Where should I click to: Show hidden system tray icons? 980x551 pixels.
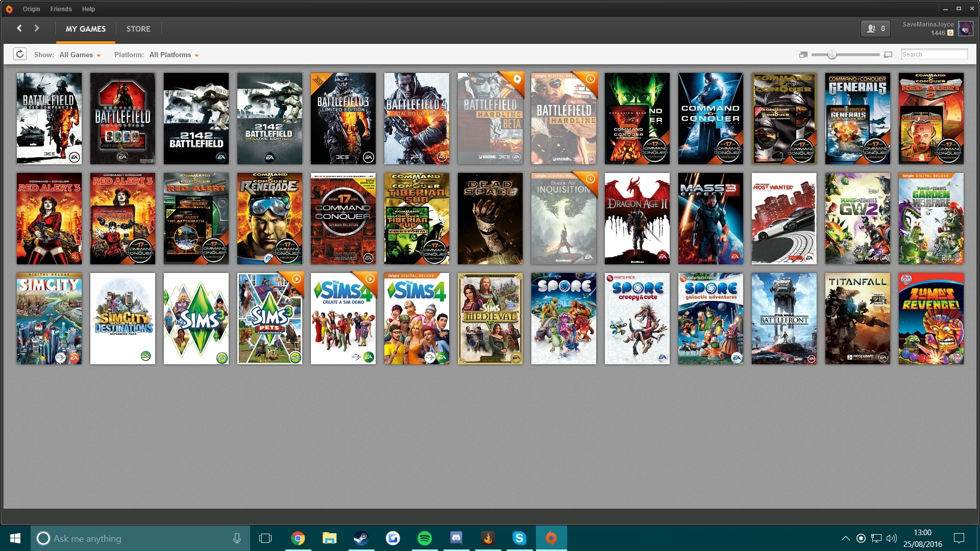tap(845, 538)
